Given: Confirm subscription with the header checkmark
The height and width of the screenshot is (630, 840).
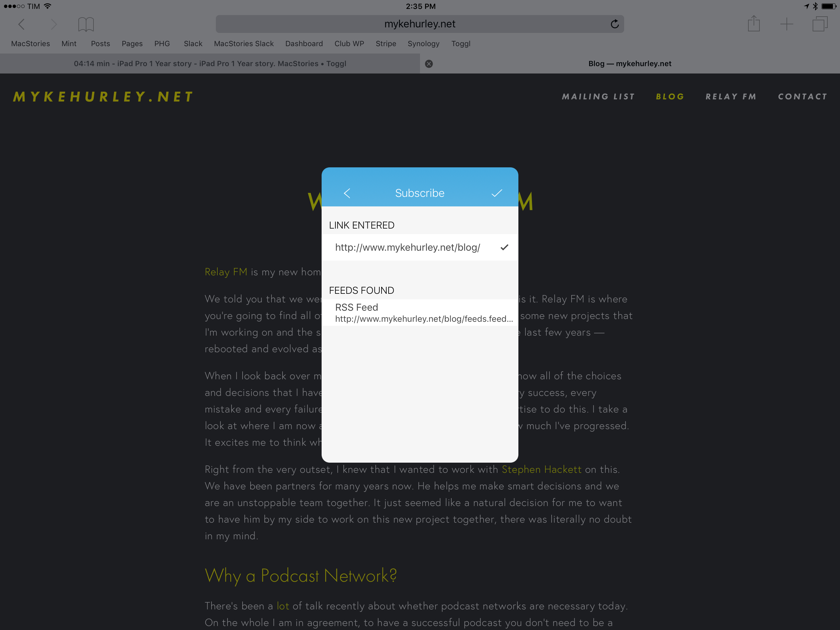Looking at the screenshot, I should click(496, 193).
